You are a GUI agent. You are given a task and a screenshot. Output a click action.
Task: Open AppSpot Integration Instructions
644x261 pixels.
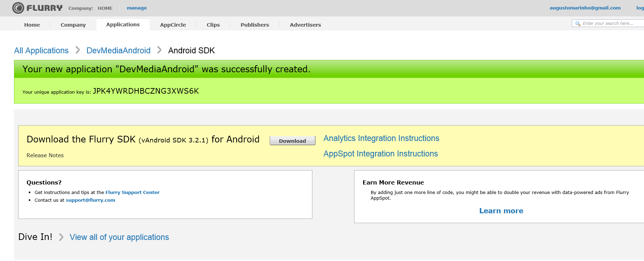click(381, 154)
